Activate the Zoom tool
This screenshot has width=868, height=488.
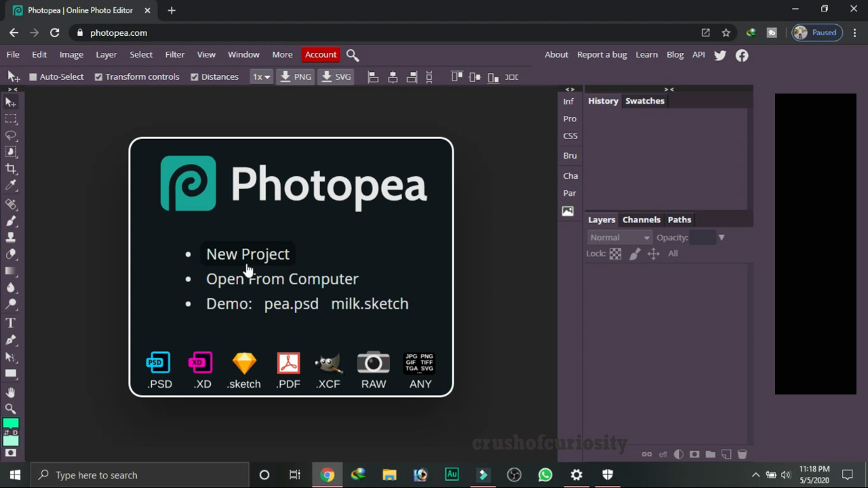click(11, 408)
